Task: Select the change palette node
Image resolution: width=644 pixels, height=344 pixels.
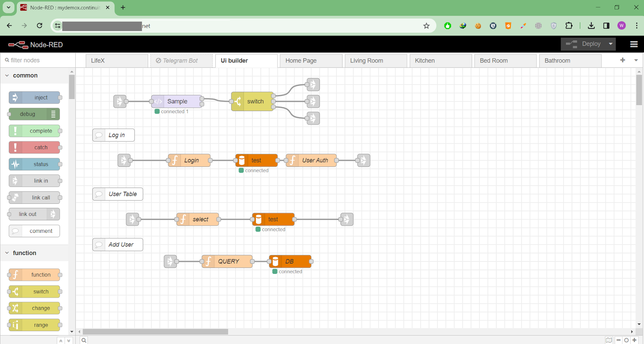Action: [x=34, y=308]
